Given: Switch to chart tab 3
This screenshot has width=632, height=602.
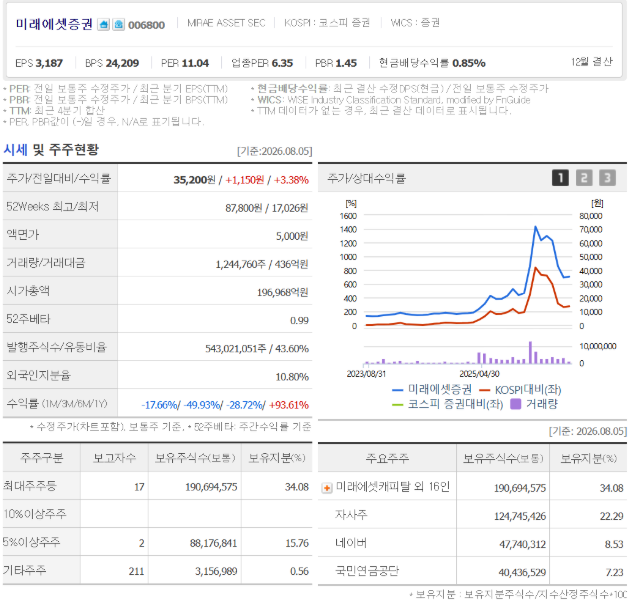Looking at the screenshot, I should 607,178.
